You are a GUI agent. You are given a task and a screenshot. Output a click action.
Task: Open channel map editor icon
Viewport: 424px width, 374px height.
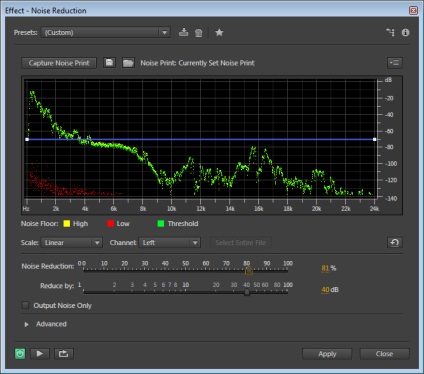pos(390,32)
